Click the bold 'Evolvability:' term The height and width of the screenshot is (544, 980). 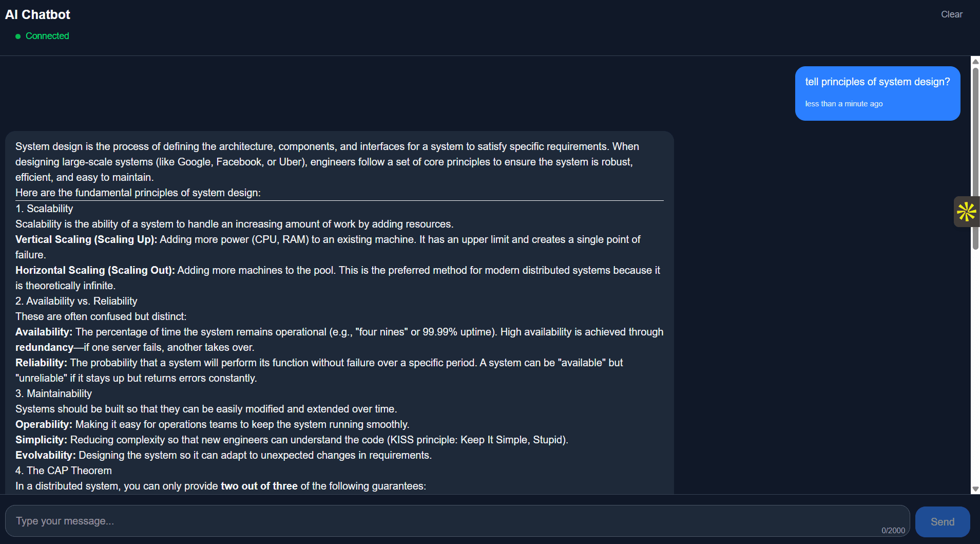pyautogui.click(x=45, y=455)
